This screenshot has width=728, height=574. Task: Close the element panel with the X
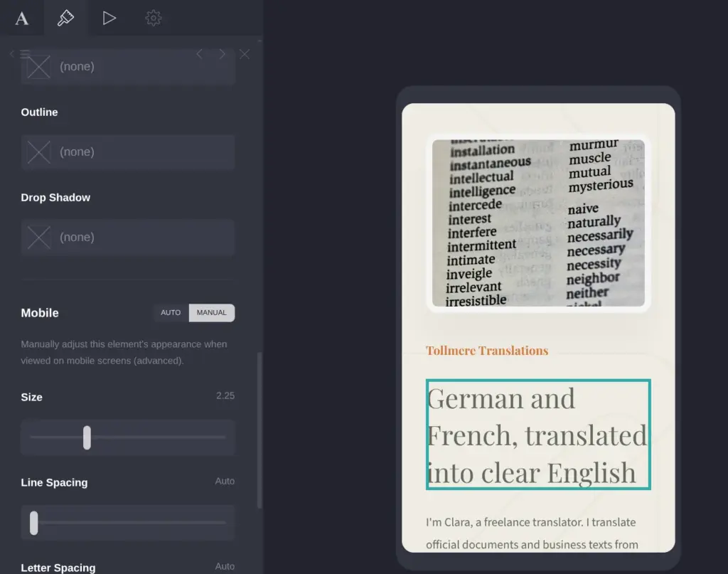click(x=245, y=54)
